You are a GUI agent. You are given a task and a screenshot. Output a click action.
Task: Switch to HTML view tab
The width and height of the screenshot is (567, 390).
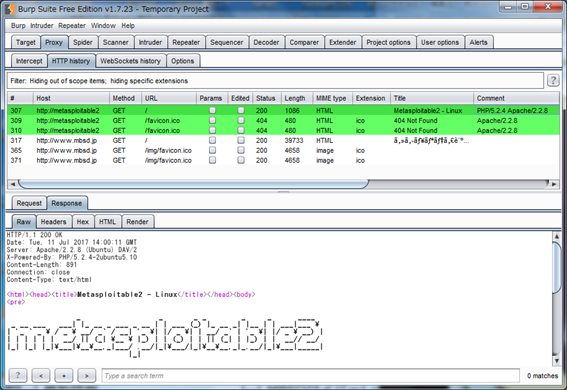coord(107,222)
